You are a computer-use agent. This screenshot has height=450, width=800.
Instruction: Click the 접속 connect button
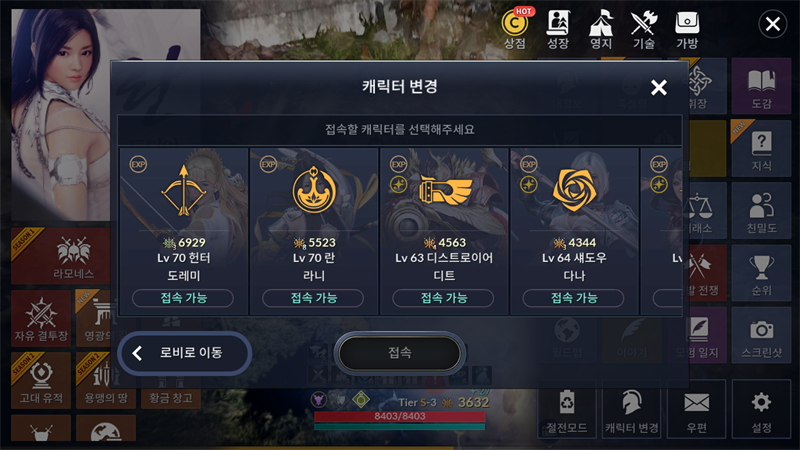pos(399,353)
